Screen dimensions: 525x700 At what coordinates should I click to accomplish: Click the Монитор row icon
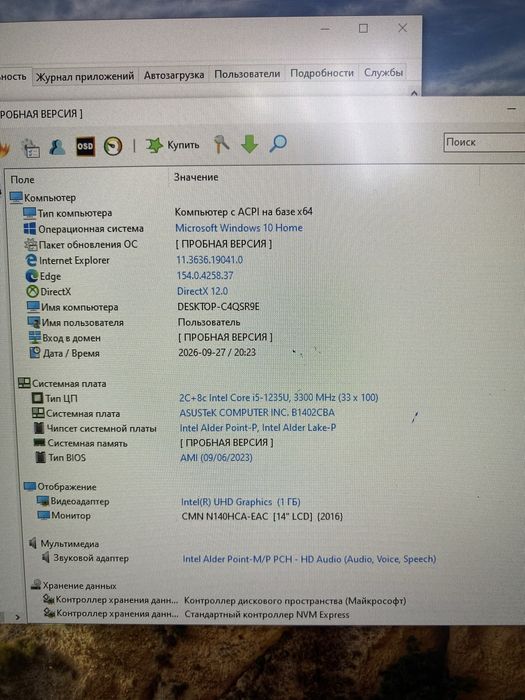point(43,515)
